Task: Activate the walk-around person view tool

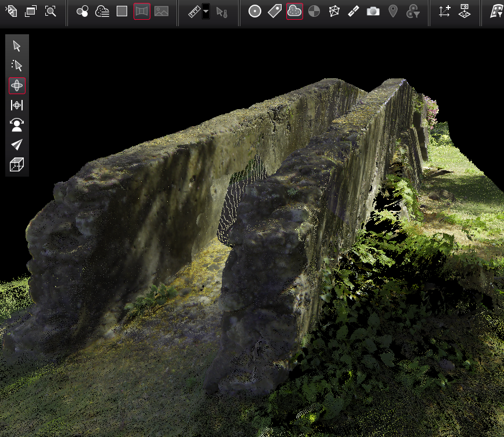Action: (17, 125)
